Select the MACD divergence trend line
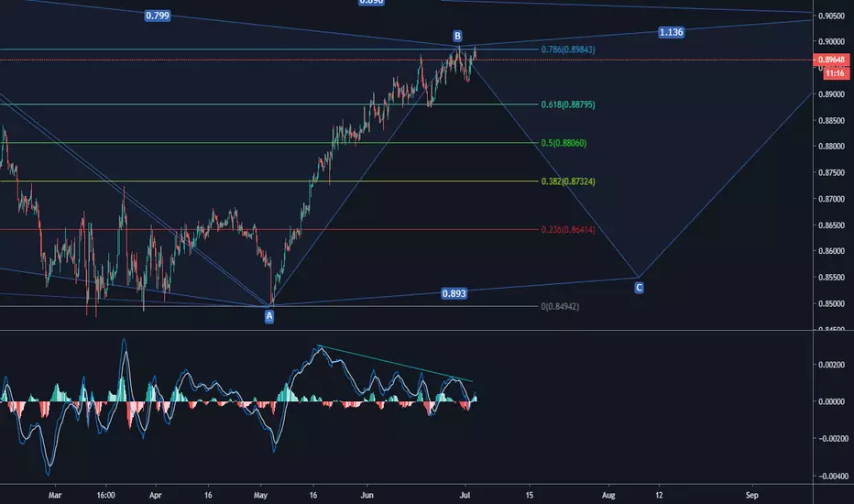The image size is (854, 504). (395, 364)
